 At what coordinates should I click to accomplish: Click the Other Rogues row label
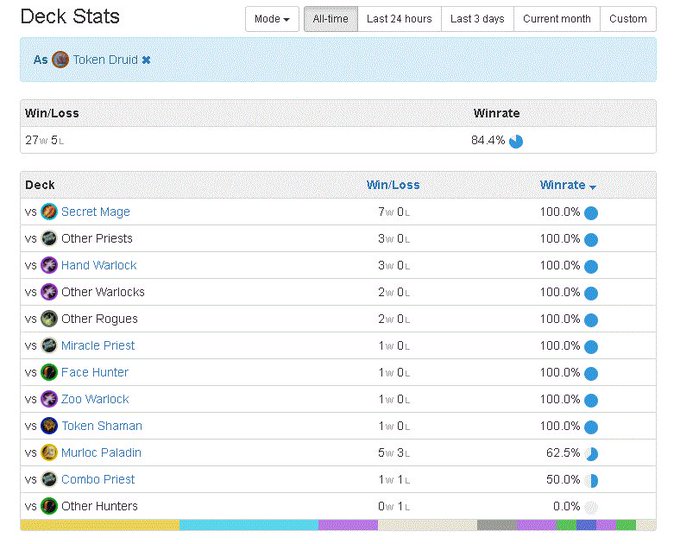(x=99, y=319)
